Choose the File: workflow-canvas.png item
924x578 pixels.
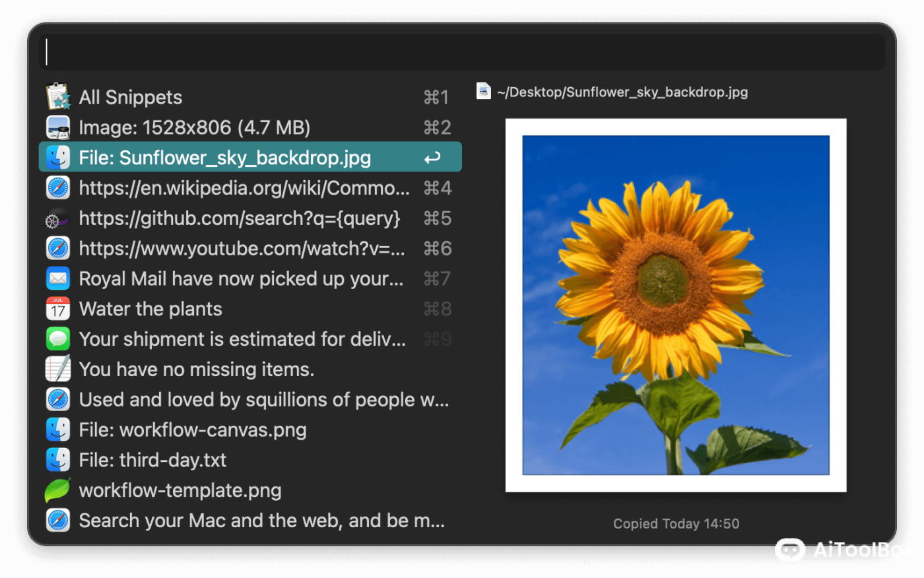(193, 430)
